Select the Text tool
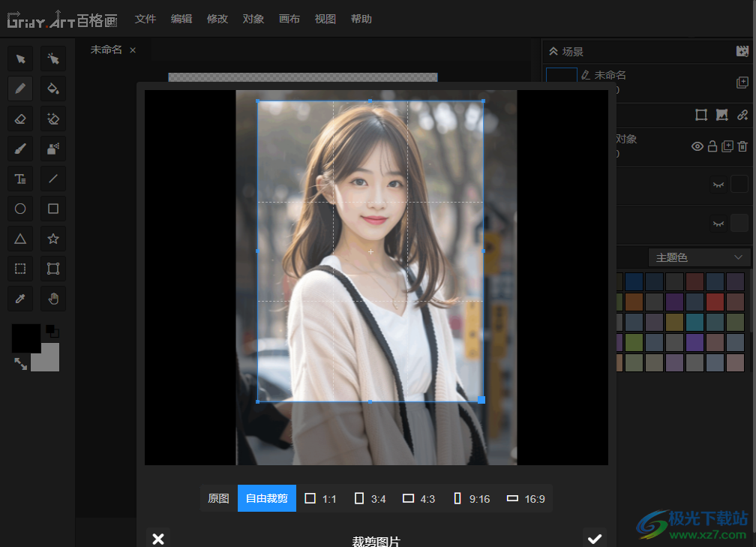The height and width of the screenshot is (547, 756). click(20, 179)
